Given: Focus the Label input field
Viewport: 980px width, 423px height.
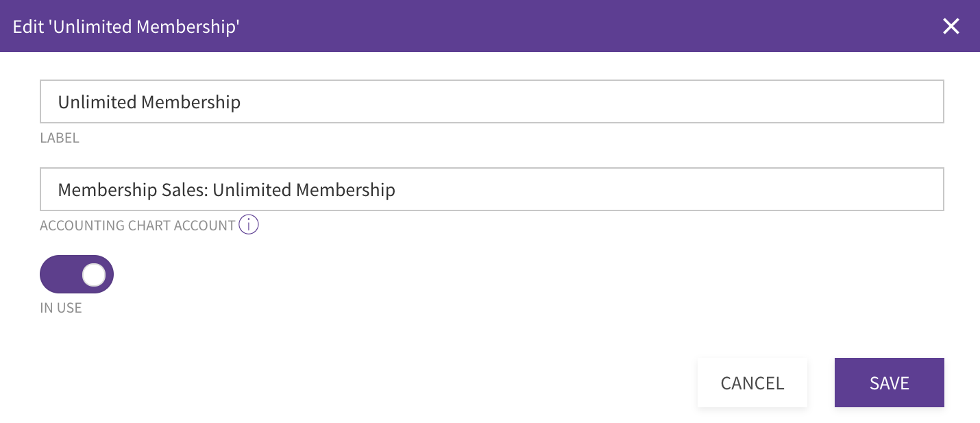Looking at the screenshot, I should (x=492, y=102).
